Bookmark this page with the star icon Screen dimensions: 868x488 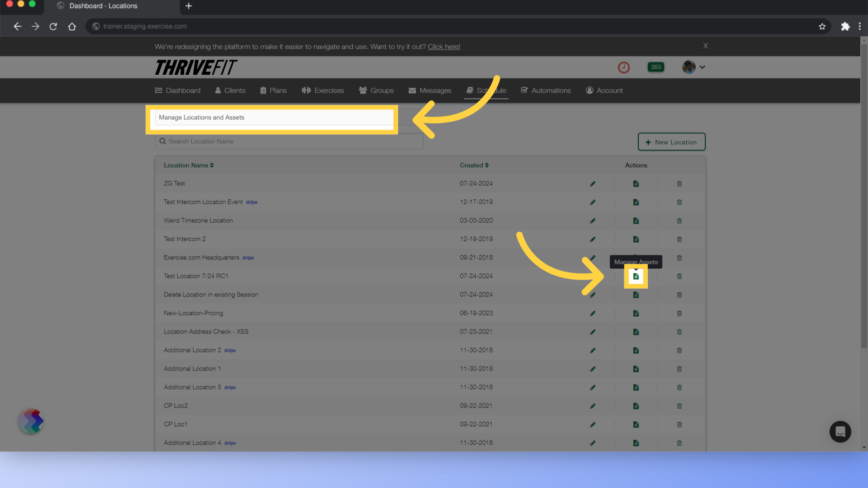[822, 27]
